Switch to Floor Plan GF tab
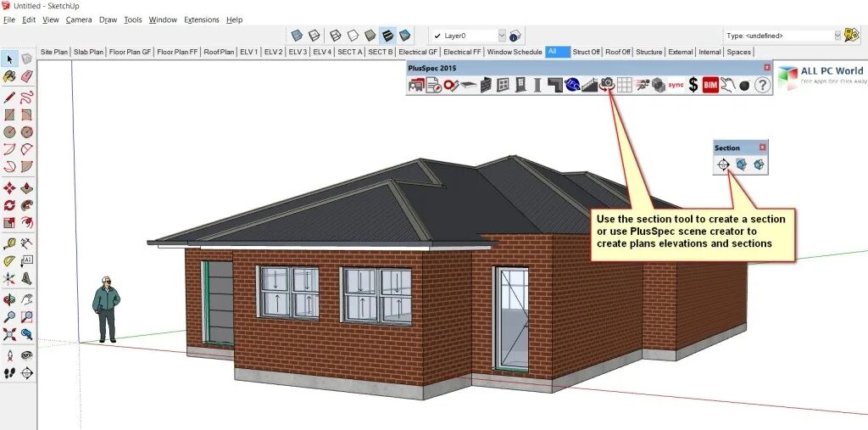Viewport: 868px width, 430px height. point(130,52)
